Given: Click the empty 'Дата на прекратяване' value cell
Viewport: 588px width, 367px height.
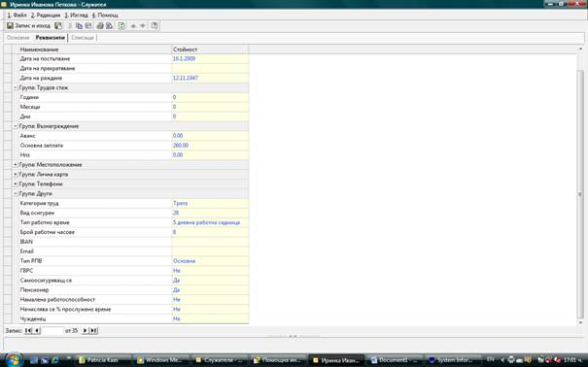Looking at the screenshot, I should [x=210, y=69].
